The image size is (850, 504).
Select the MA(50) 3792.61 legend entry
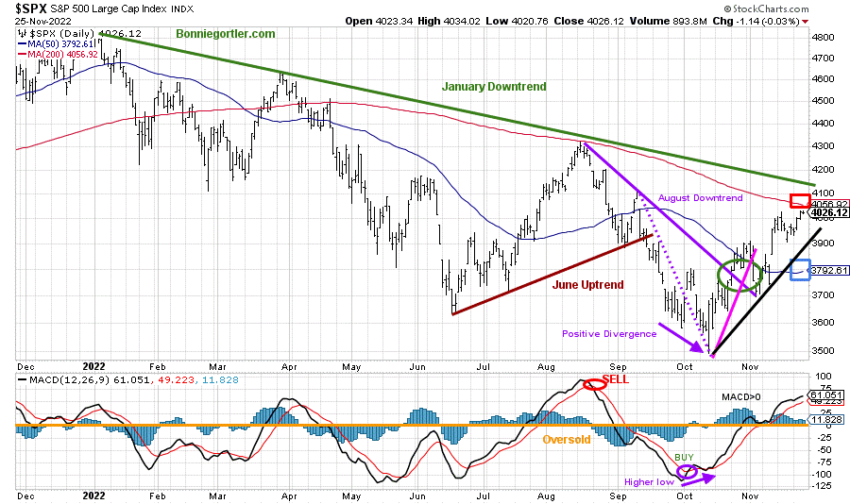coord(57,44)
